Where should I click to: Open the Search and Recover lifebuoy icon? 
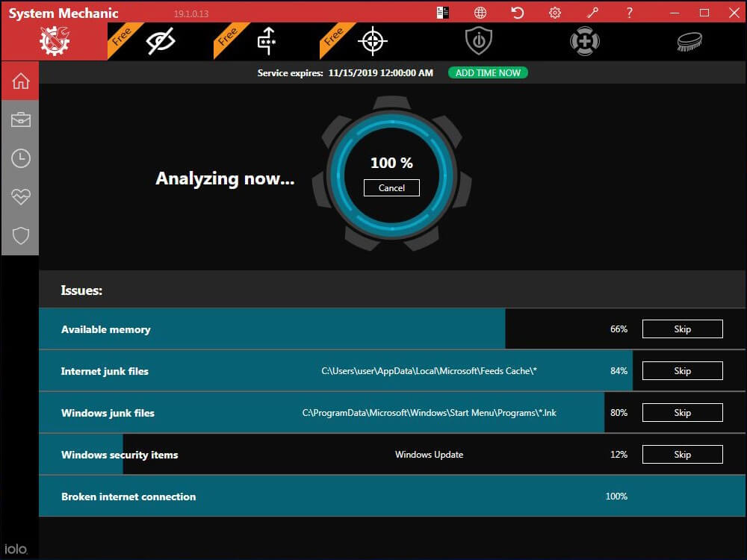point(585,41)
